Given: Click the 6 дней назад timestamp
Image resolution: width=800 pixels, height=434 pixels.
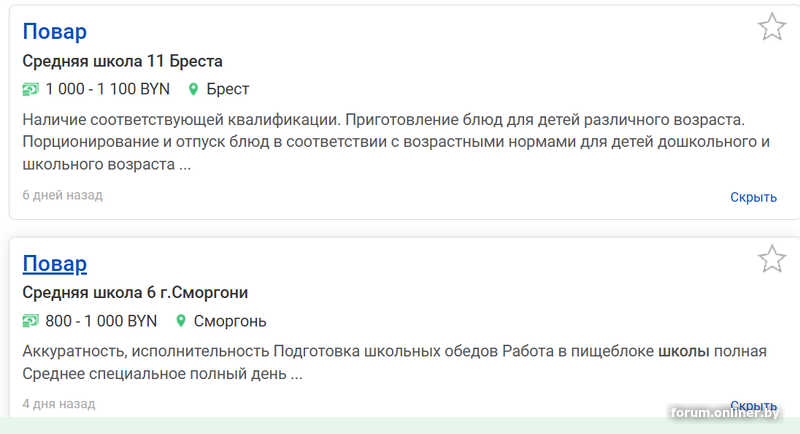Looking at the screenshot, I should (x=62, y=195).
